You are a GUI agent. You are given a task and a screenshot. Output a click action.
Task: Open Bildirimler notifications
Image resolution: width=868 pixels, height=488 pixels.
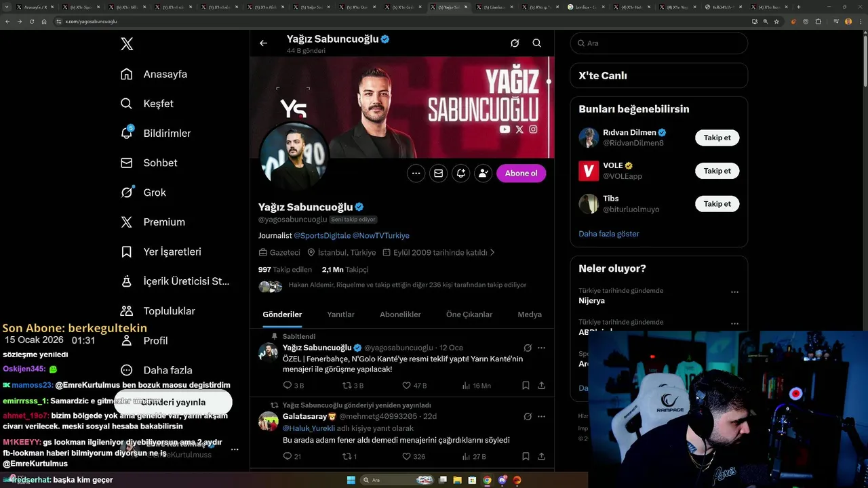point(155,133)
